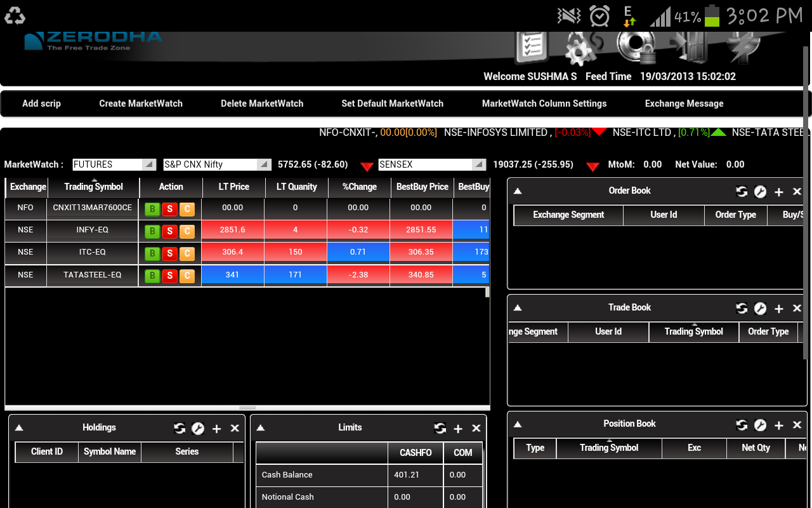812x508 pixels.
Task: Click the MarketWatch panel bottom grip handle
Action: coord(247,408)
